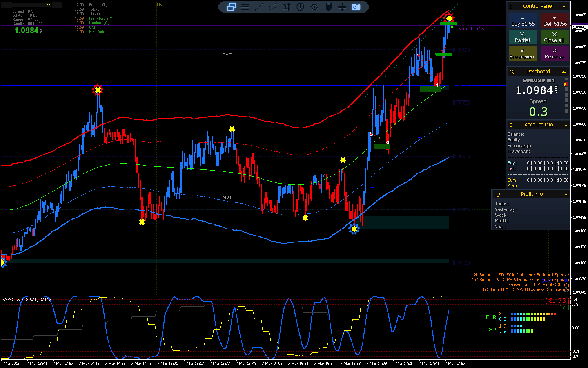Image resolution: width=588 pixels, height=368 pixels.
Task: Click the horizontal lines list icon in the toolbar
Action: [245, 7]
